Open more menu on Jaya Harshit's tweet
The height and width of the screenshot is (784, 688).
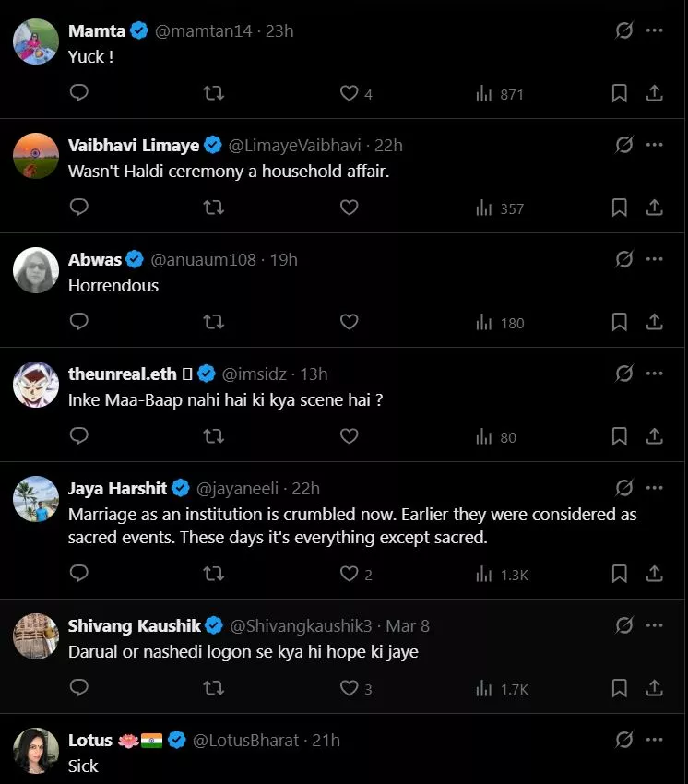click(654, 488)
